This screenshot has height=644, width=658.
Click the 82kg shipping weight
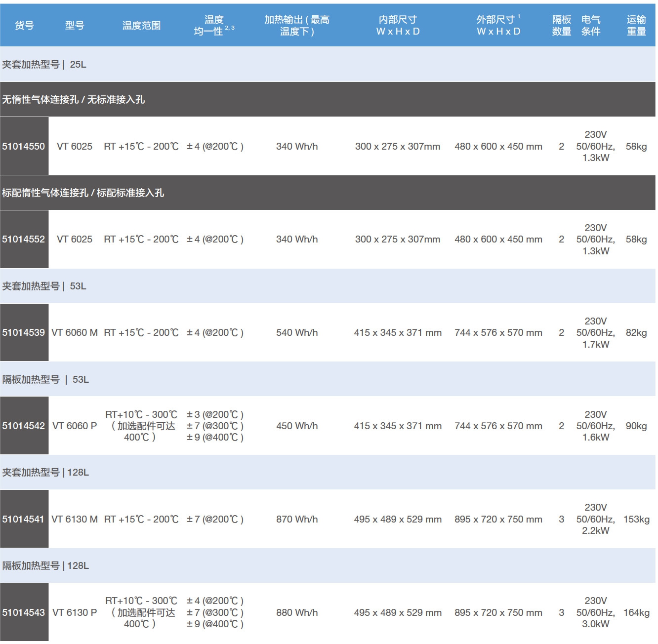pos(636,332)
